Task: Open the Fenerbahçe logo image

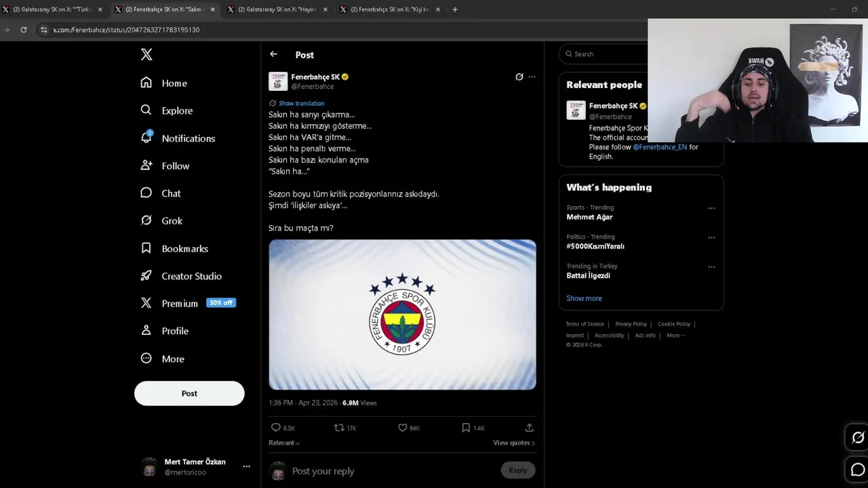Action: pos(402,314)
